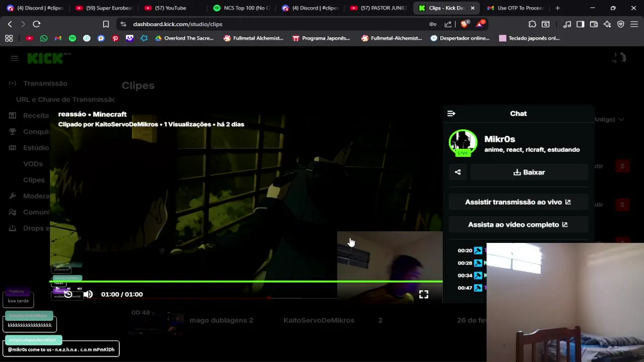Screen dimensions: 644x362
Task: Open the Gmail bookmark icon
Action: [58, 38]
